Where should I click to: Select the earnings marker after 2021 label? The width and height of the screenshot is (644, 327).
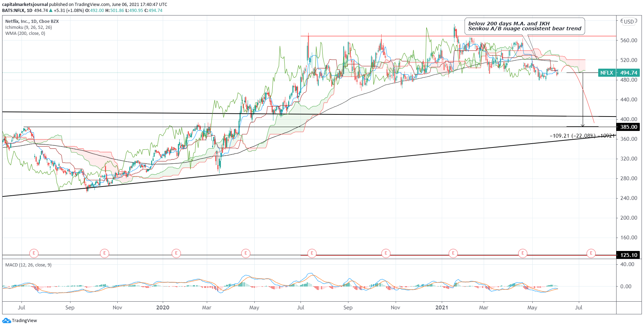[453, 253]
